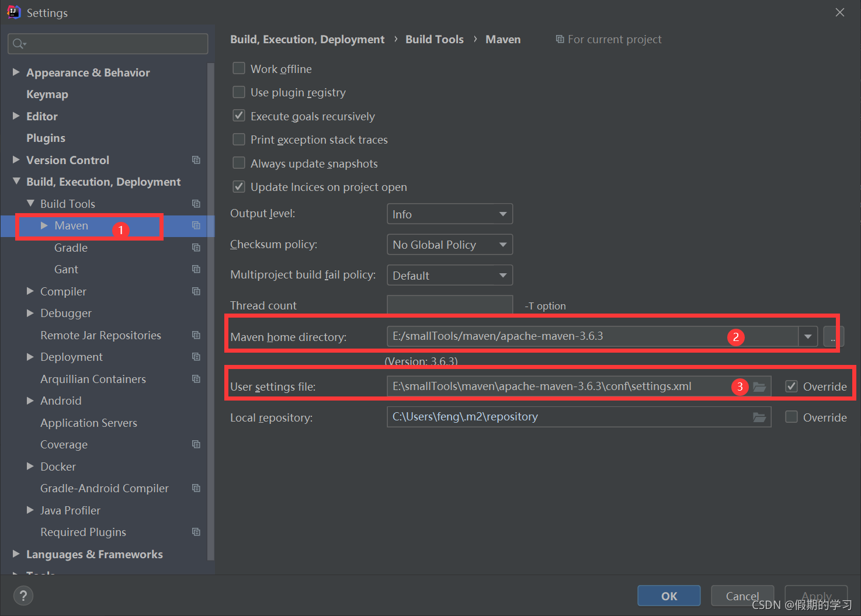Click the User settings file path field
Viewport: 861px width, 616px height.
(x=579, y=386)
